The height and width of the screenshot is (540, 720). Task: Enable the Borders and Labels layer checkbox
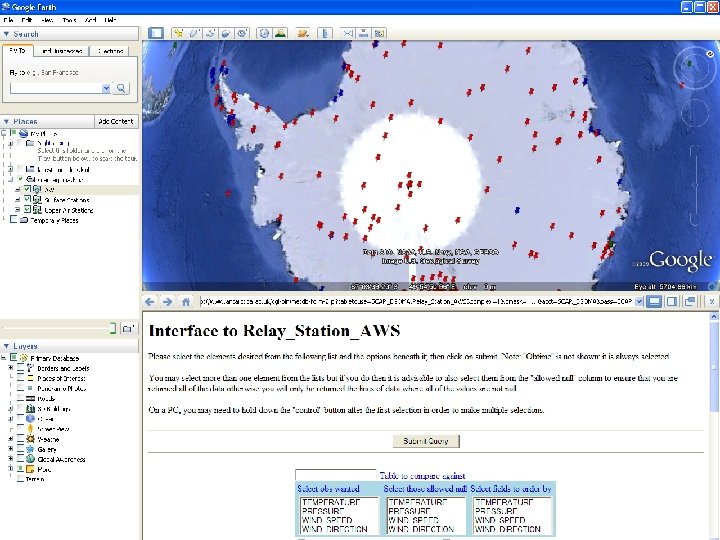(20, 368)
